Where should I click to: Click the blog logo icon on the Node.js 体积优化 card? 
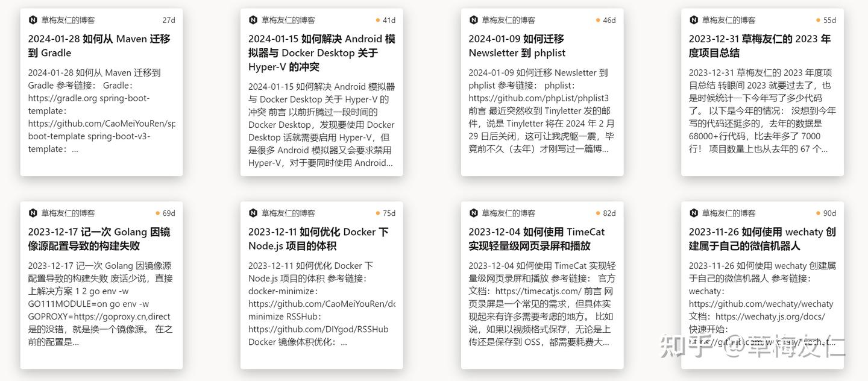(x=254, y=213)
